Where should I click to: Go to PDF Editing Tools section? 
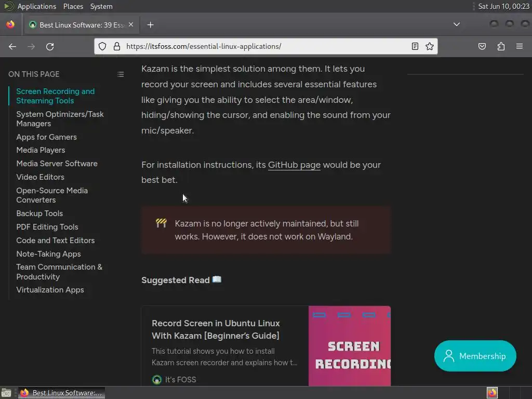click(x=47, y=227)
